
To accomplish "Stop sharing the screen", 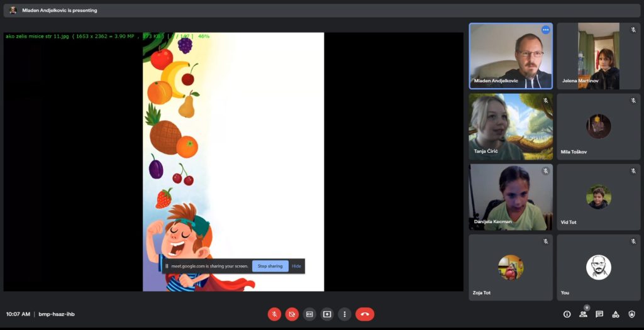I will pyautogui.click(x=270, y=266).
